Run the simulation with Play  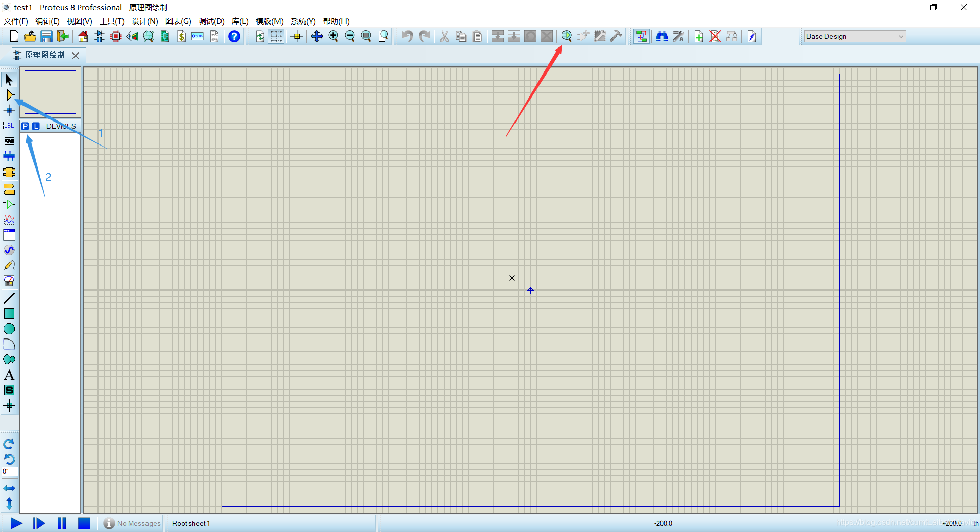[16, 523]
